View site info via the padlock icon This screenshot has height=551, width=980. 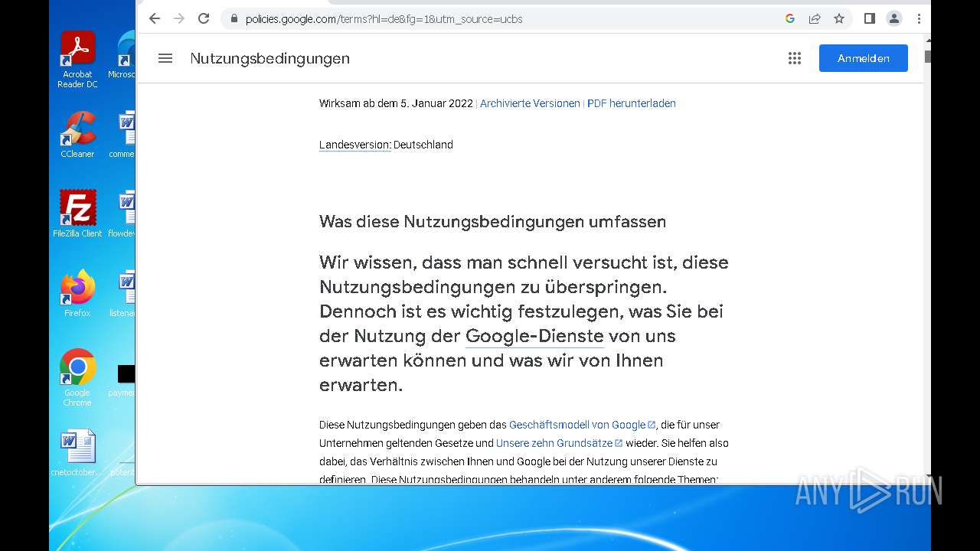click(234, 18)
